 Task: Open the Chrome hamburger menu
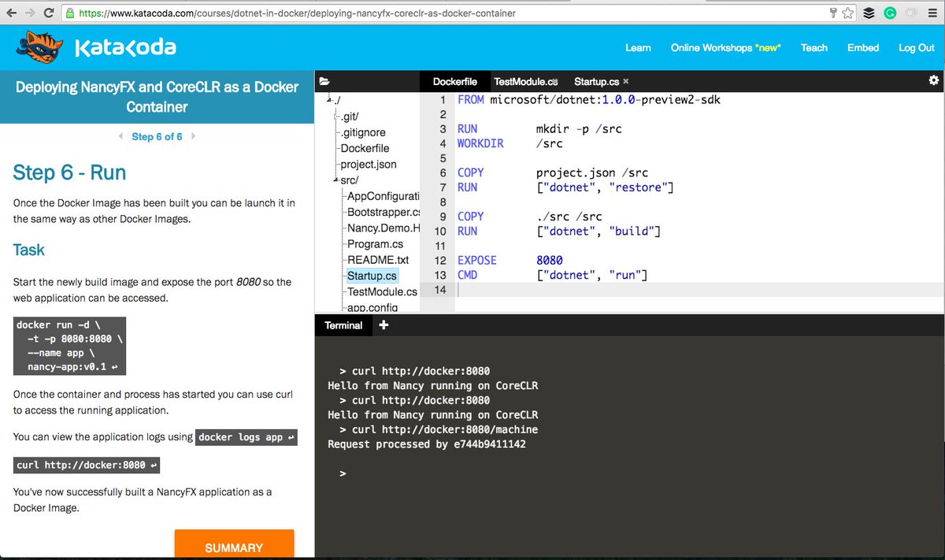932,13
